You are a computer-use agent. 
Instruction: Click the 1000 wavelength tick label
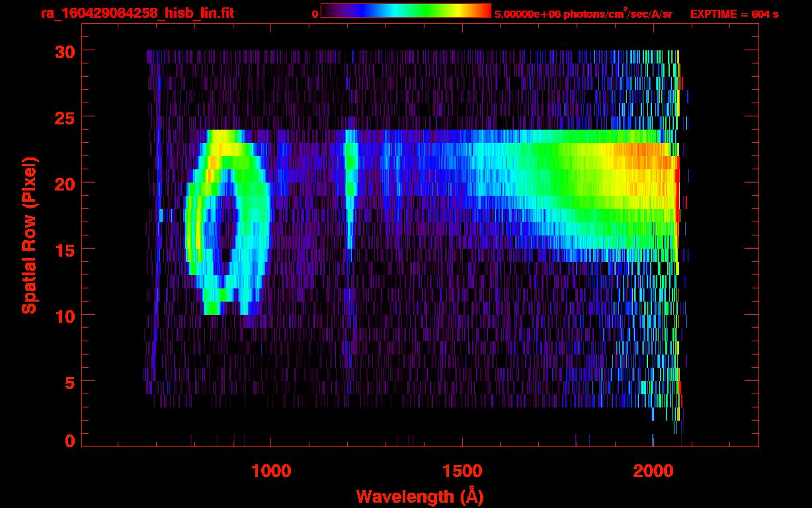pos(271,471)
